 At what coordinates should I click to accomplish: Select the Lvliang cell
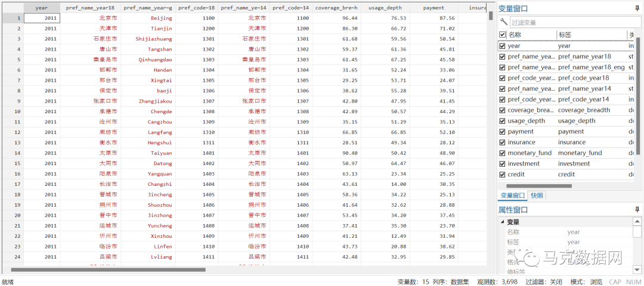(148, 257)
